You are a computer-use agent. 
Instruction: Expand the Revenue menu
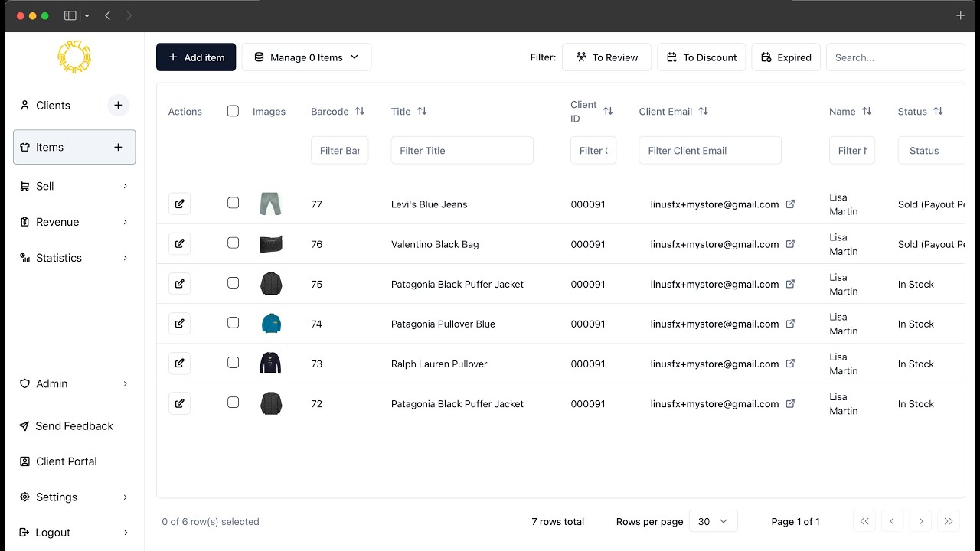click(x=74, y=222)
